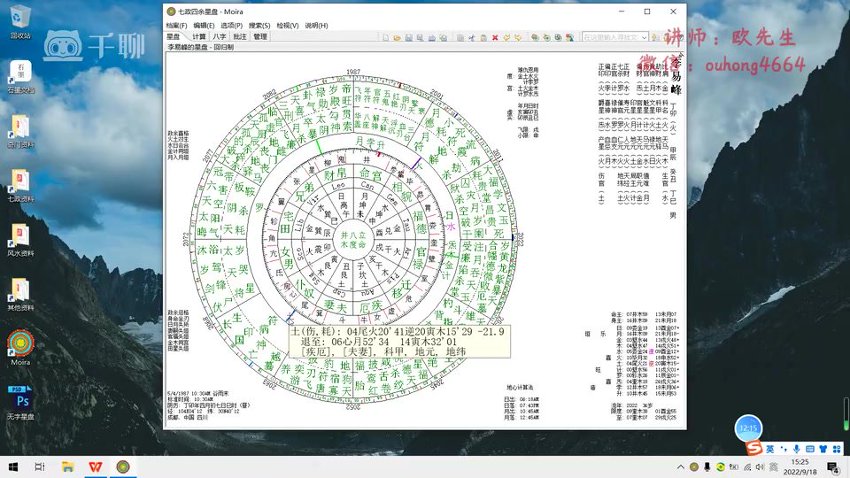Click the Print toolbar icon
The height and width of the screenshot is (478, 850).
click(x=432, y=37)
